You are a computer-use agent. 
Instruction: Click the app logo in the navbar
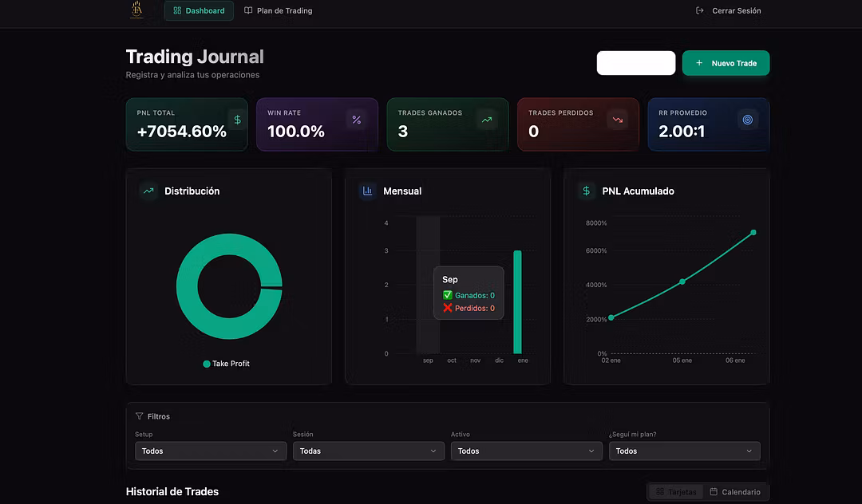click(136, 10)
